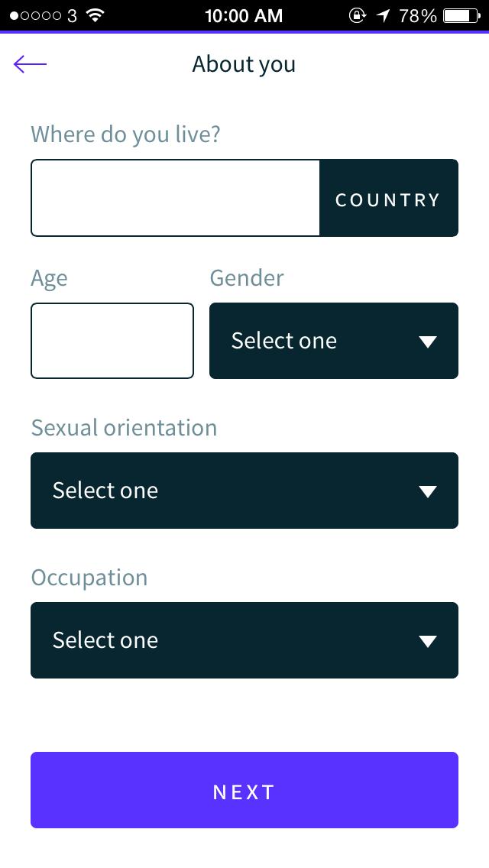Tap the battery icon in status bar
This screenshot has width=489, height=868.
pyautogui.click(x=461, y=15)
